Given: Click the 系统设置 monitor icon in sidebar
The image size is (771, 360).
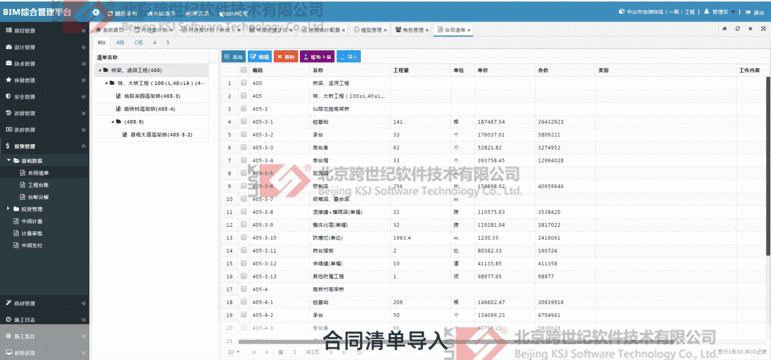Looking at the screenshot, I should (x=8, y=352).
